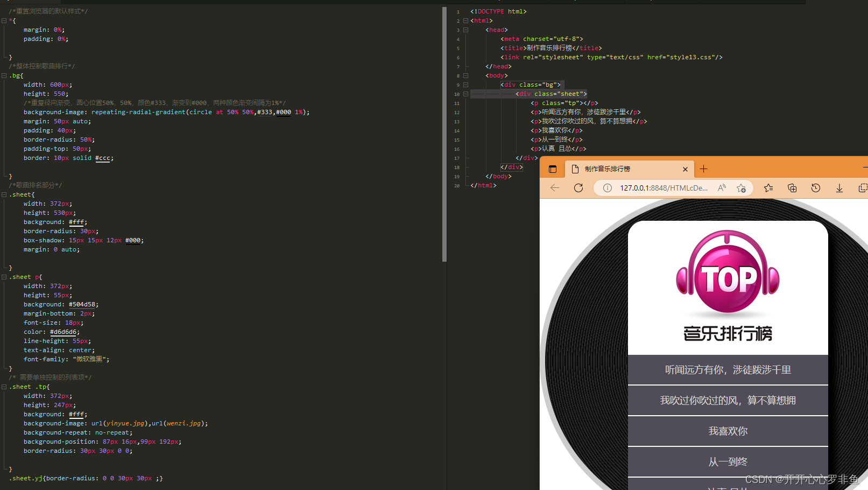Click the /*歌曲排名部分*/ comment line

[36, 186]
